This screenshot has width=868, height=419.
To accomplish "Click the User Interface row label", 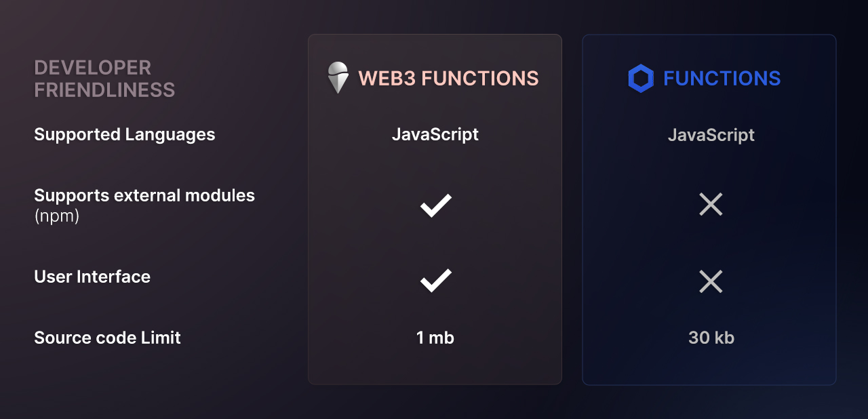I will click(x=92, y=277).
